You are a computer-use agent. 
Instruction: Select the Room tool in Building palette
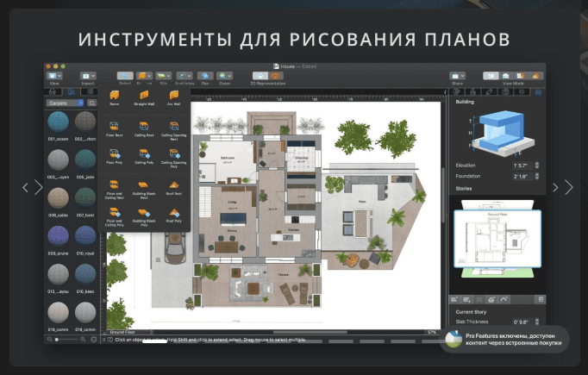pyautogui.click(x=115, y=97)
